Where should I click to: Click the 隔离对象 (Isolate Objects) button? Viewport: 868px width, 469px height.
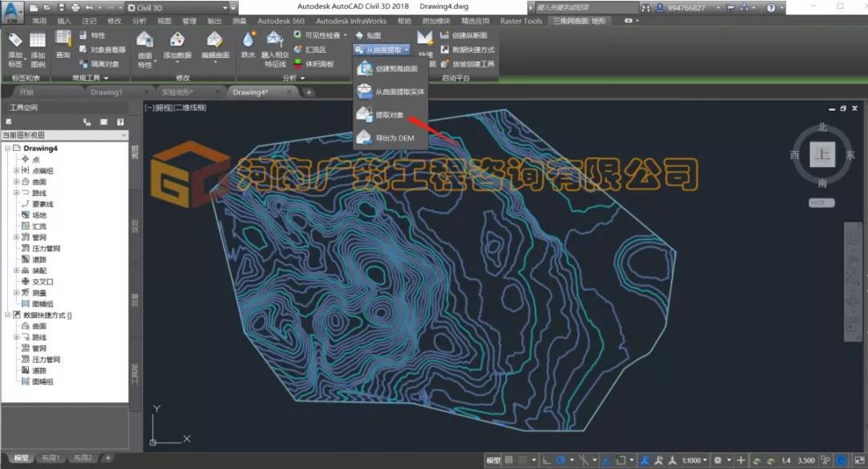click(99, 64)
